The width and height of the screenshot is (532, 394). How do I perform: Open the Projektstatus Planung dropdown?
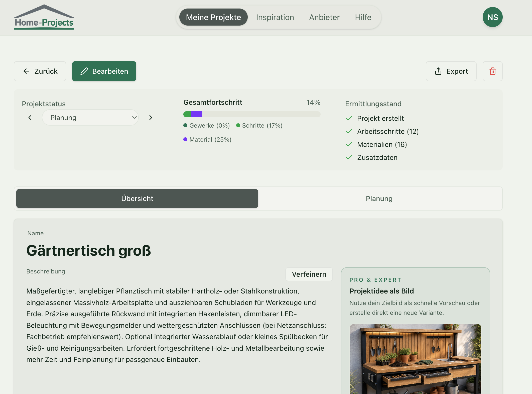coord(90,118)
